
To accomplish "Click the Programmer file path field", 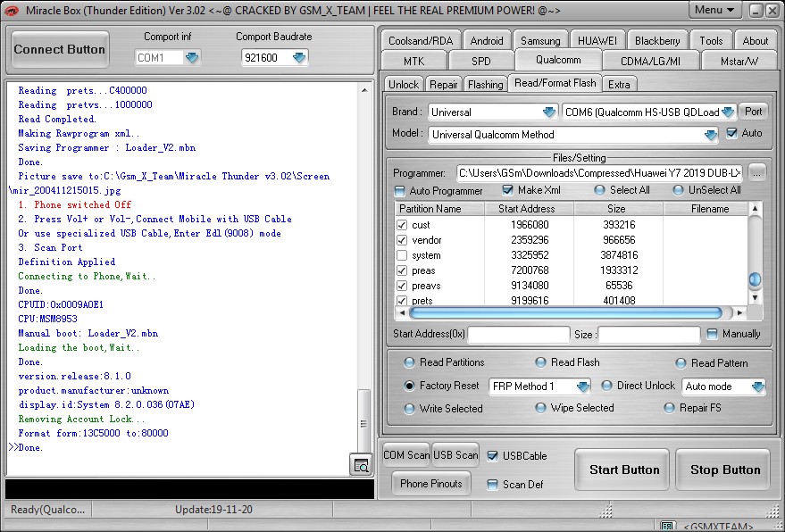I will point(600,173).
